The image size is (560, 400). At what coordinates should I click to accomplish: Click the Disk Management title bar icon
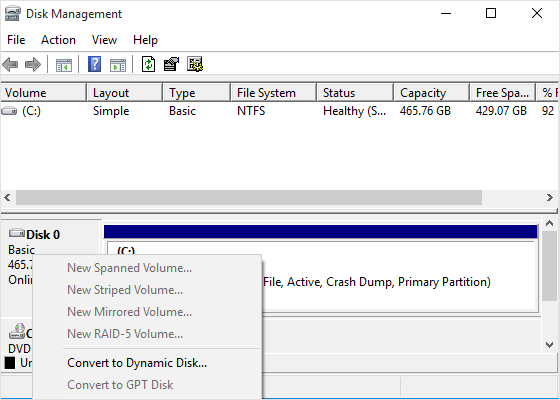click(12, 14)
